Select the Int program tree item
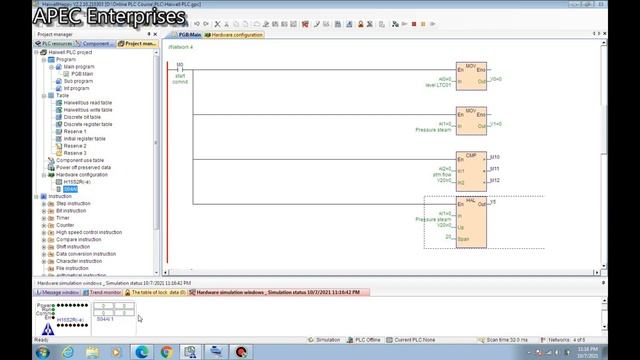The height and width of the screenshot is (360, 640). click(x=76, y=88)
